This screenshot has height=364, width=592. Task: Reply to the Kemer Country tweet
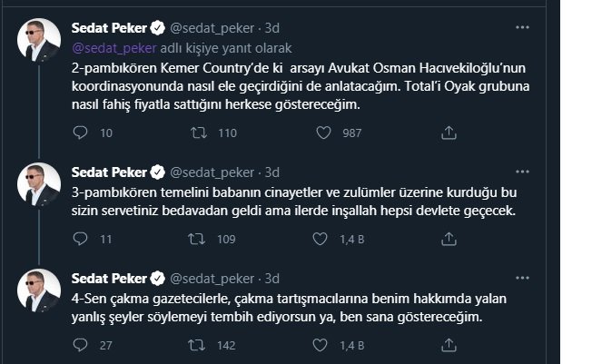tap(80, 133)
